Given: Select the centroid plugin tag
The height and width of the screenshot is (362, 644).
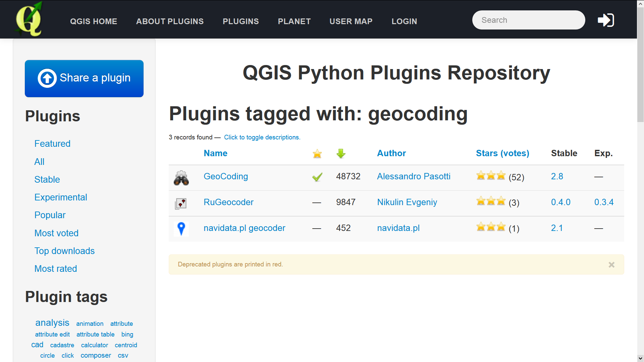Looking at the screenshot, I should point(126,345).
